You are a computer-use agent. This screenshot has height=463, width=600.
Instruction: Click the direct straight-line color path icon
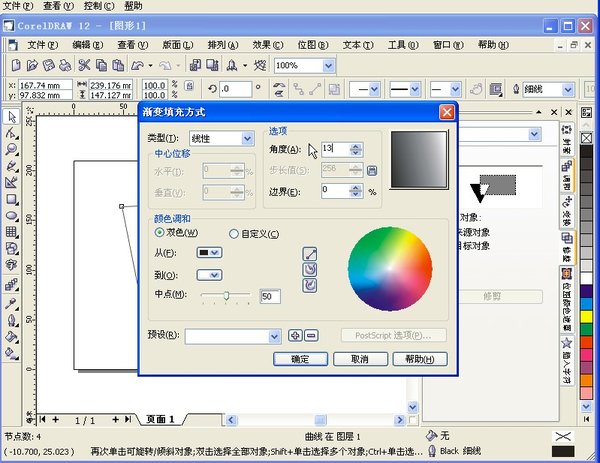(310, 254)
